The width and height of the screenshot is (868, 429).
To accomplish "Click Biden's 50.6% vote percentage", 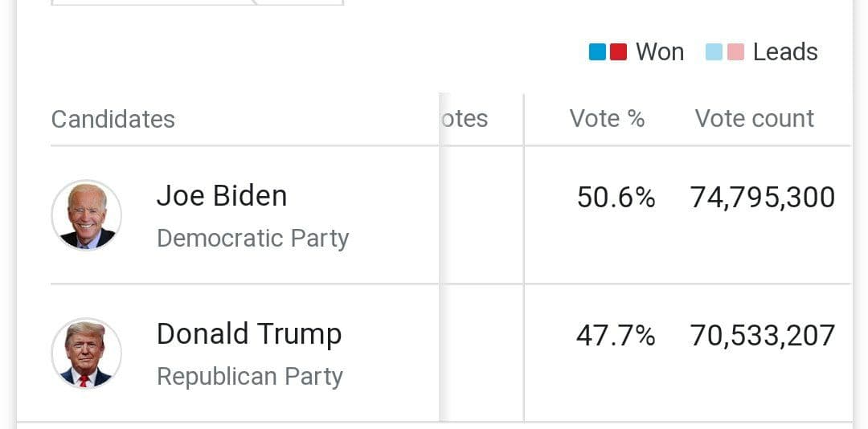I will tap(616, 198).
